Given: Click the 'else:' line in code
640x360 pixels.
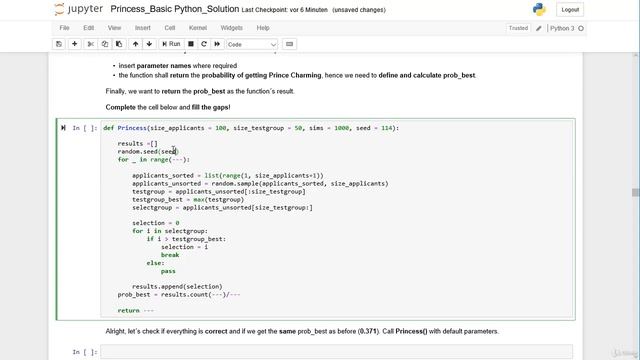Looking at the screenshot, I should pos(155,263).
